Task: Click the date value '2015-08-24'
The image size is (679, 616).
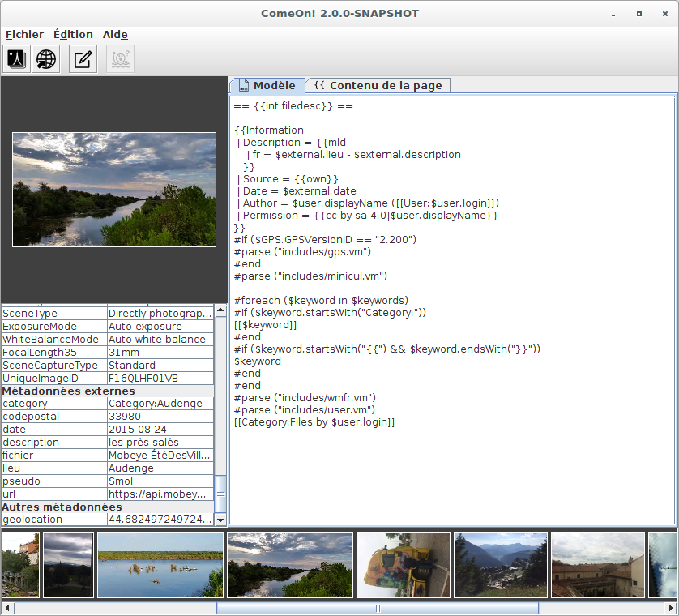Action: (160, 430)
